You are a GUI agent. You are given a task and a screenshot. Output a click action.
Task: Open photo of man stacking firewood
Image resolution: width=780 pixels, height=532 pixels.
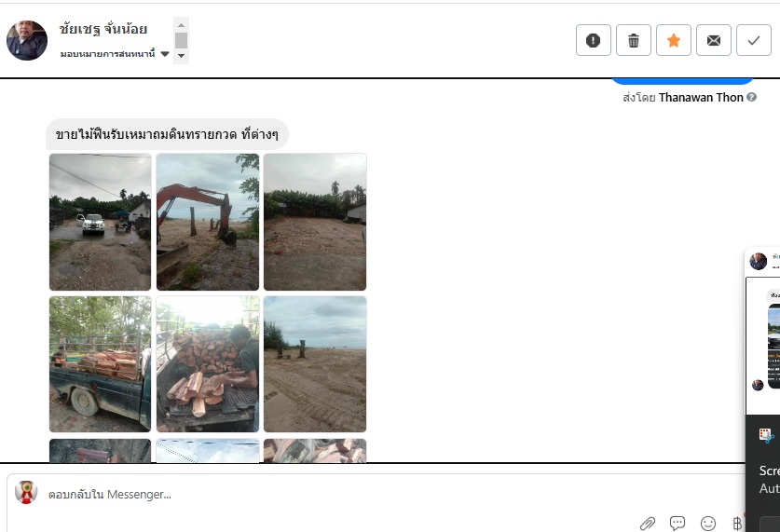[x=208, y=364]
